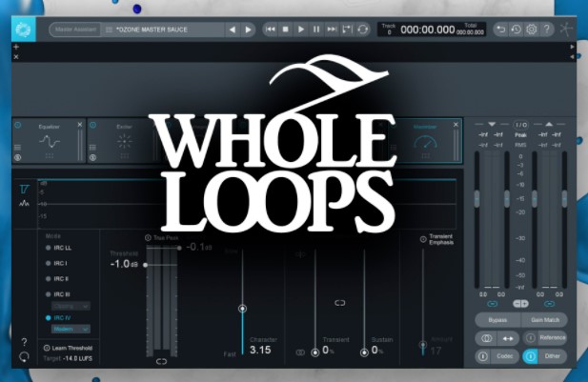This screenshot has width=588, height=382.
Task: Toggle the loop region selection button
Action: pyautogui.click(x=347, y=30)
